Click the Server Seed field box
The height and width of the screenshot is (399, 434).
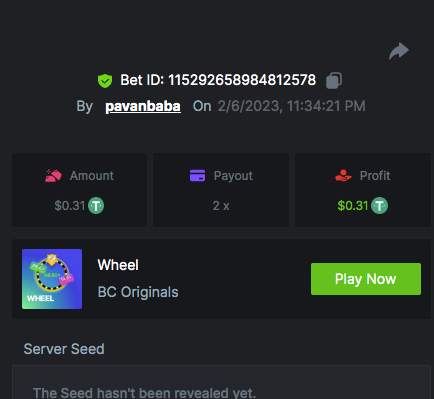click(x=221, y=382)
